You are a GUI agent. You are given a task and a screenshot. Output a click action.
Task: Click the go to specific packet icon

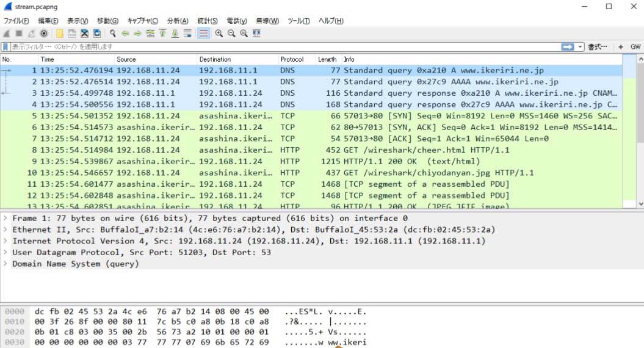click(x=150, y=34)
